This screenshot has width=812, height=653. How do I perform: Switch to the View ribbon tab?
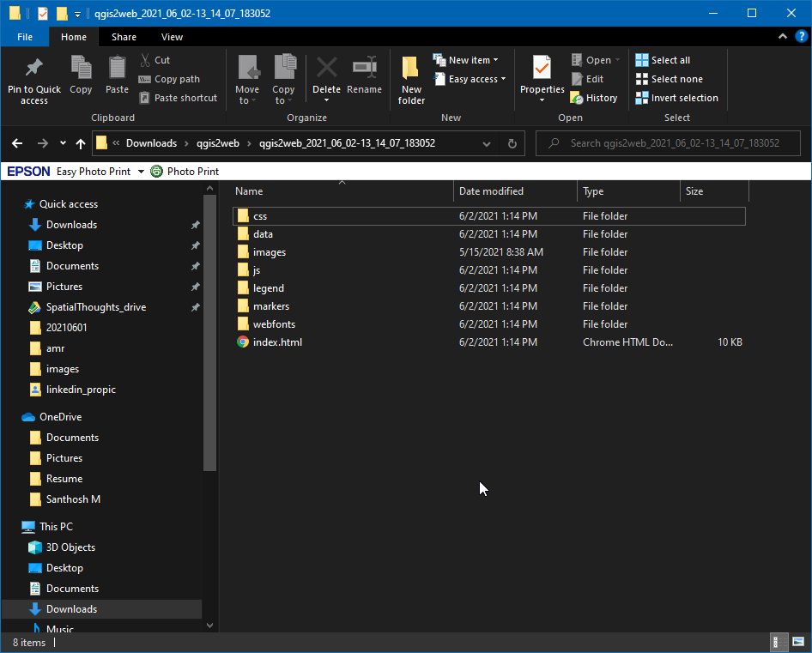tap(172, 37)
